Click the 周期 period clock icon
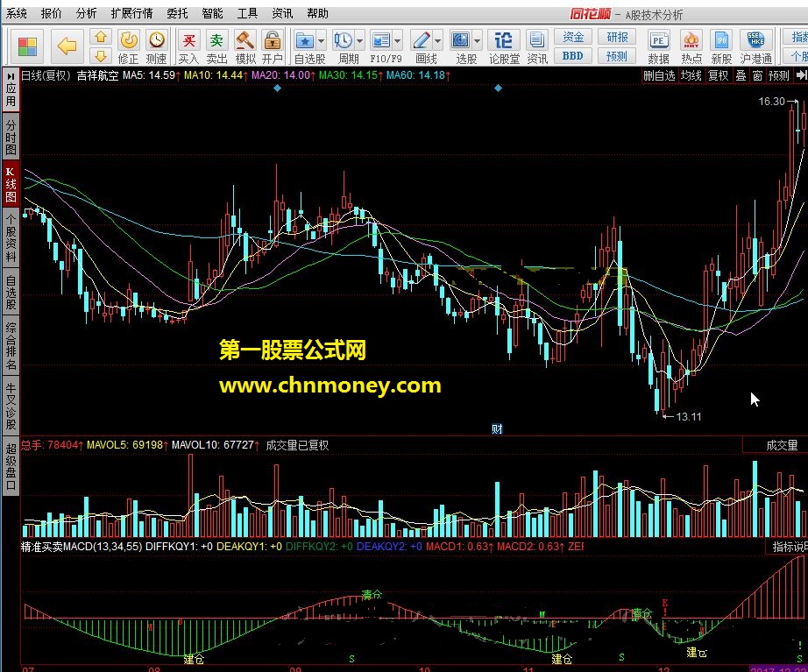Screen dimensions: 808x672 tap(344, 40)
